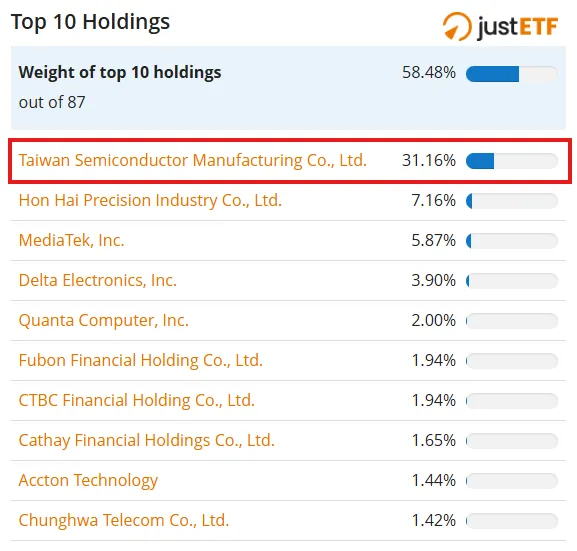Screen dimensions: 577x551
Task: Click the justETF logo icon
Action: pyautogui.click(x=457, y=26)
